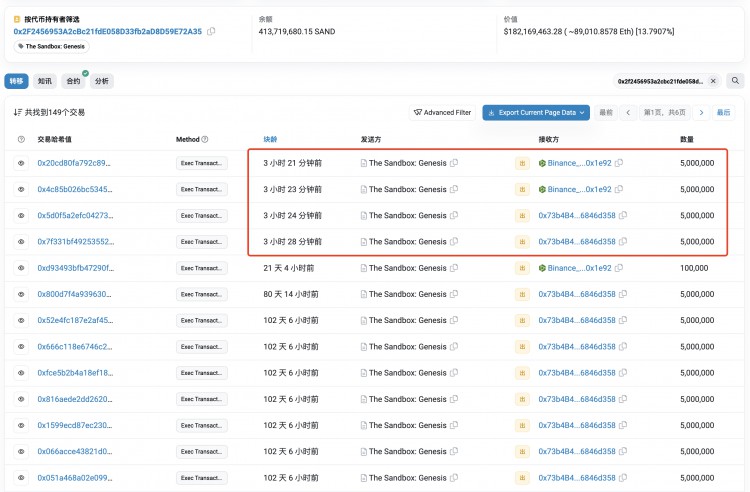Click help icon in eye column header
The height and width of the screenshot is (492, 750).
21,139
